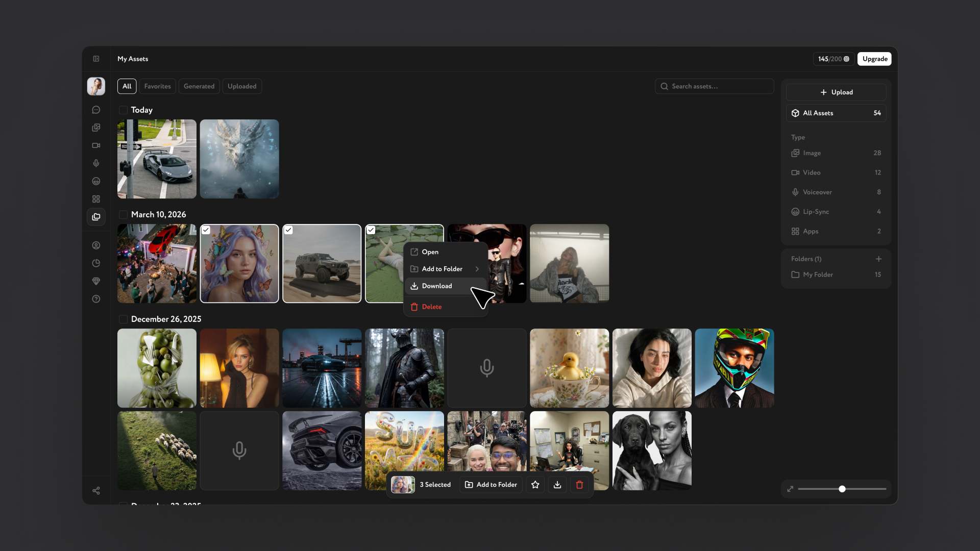
Task: Choose Delete in the context menu
Action: pyautogui.click(x=446, y=307)
